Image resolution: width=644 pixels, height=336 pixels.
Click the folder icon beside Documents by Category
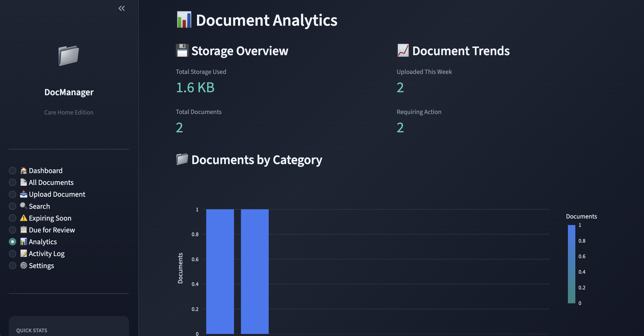click(182, 159)
